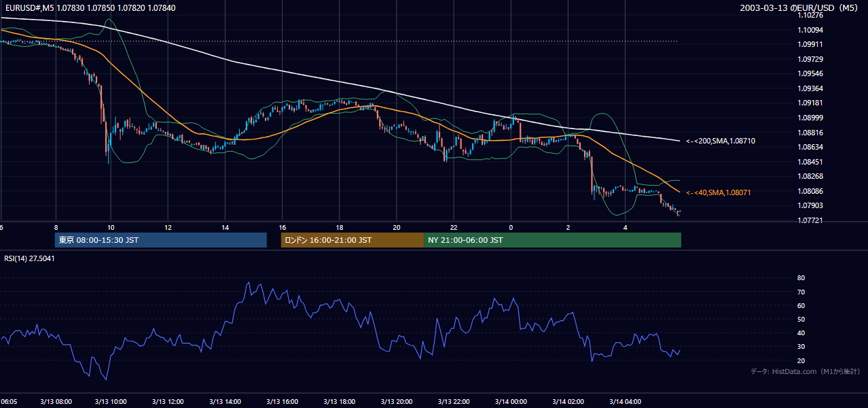Click the RSI axis level 30
This screenshot has width=868, height=408.
pyautogui.click(x=801, y=347)
